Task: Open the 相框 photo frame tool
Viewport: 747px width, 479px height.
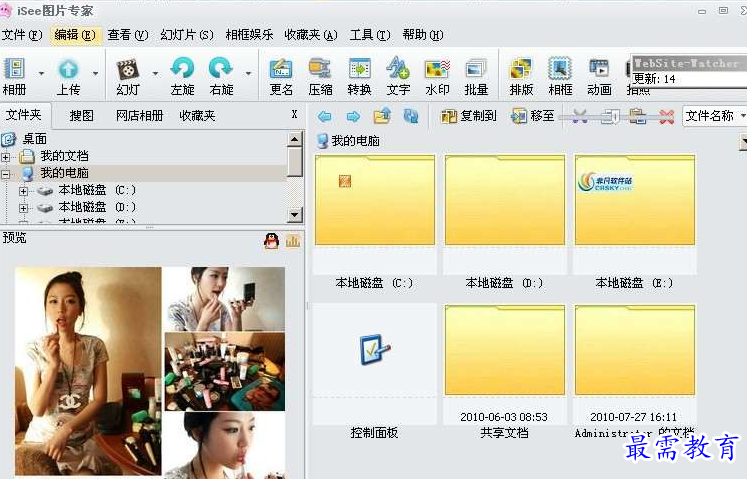Action: click(560, 76)
